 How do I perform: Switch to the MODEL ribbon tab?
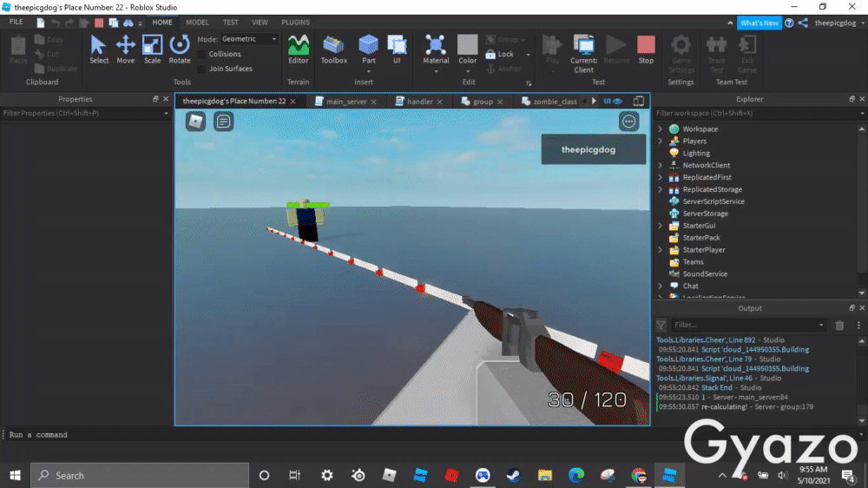click(197, 23)
